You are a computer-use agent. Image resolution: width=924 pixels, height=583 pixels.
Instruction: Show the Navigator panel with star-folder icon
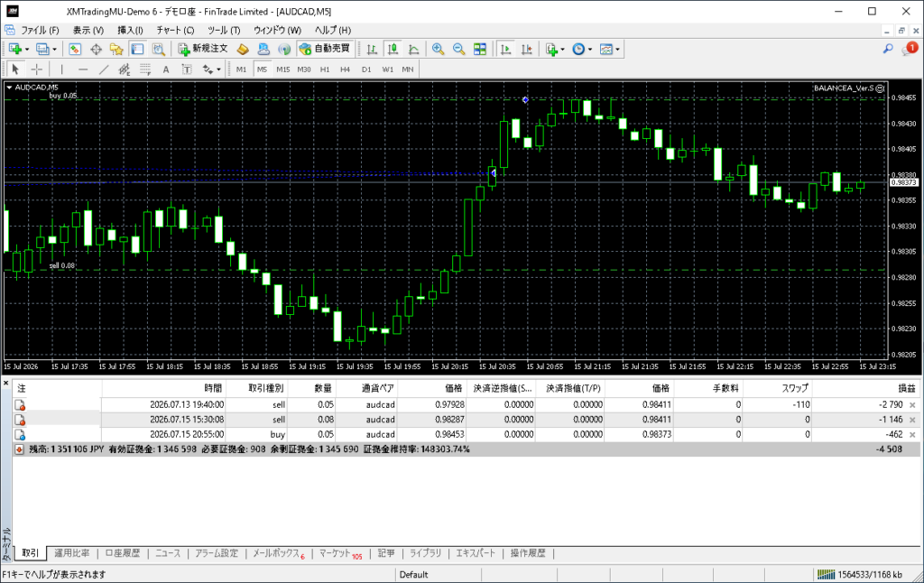pos(116,49)
